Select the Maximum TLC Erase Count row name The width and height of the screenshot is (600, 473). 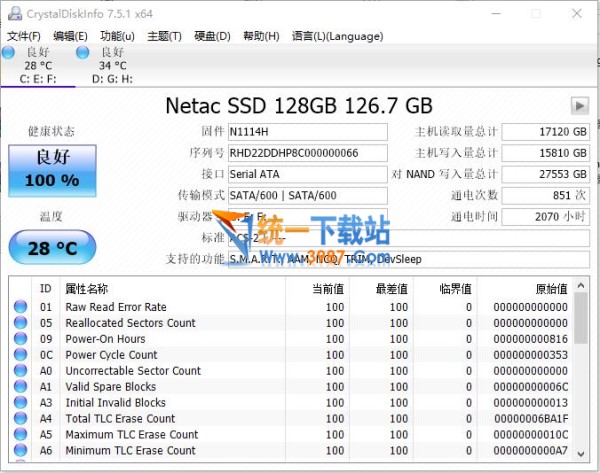(x=132, y=434)
